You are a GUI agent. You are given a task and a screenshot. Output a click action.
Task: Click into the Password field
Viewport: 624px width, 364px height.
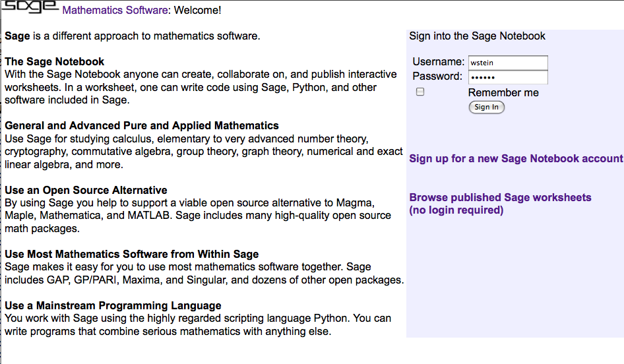507,77
